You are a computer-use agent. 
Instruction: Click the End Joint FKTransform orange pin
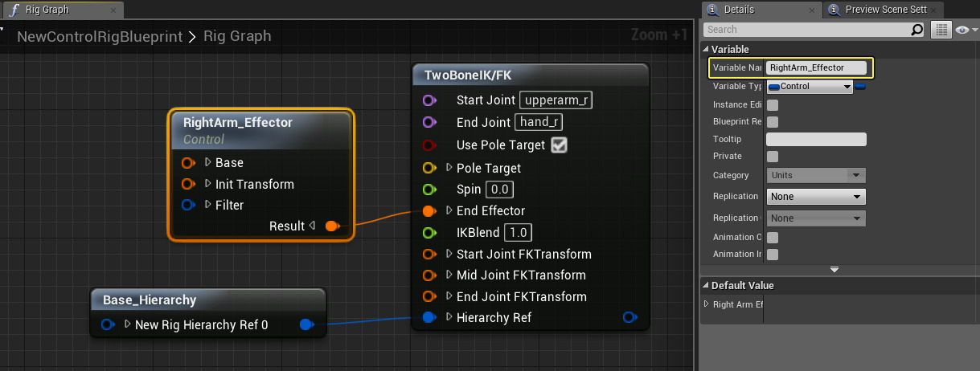pyautogui.click(x=428, y=296)
